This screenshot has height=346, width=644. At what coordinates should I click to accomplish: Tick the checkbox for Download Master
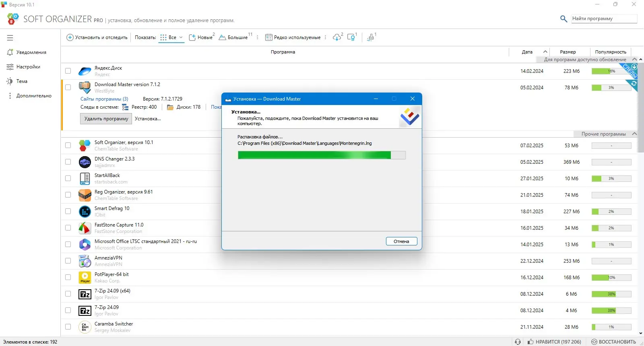tap(68, 87)
